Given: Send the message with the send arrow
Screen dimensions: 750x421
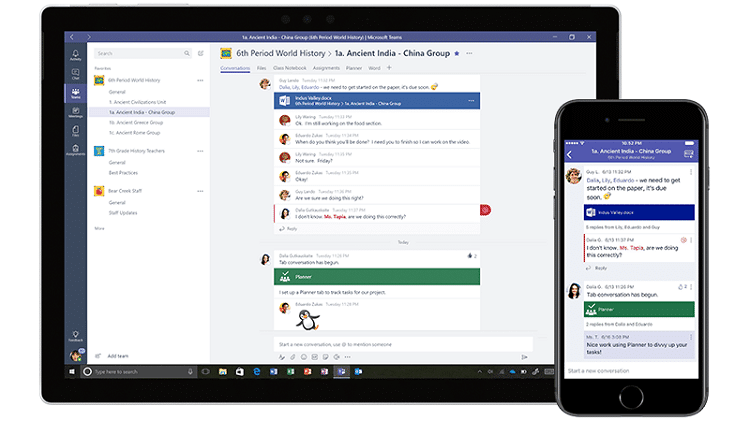Looking at the screenshot, I should click(x=525, y=357).
